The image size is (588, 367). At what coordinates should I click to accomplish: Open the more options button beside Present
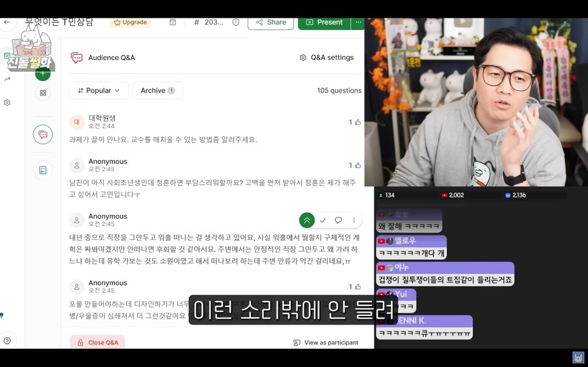(358, 22)
